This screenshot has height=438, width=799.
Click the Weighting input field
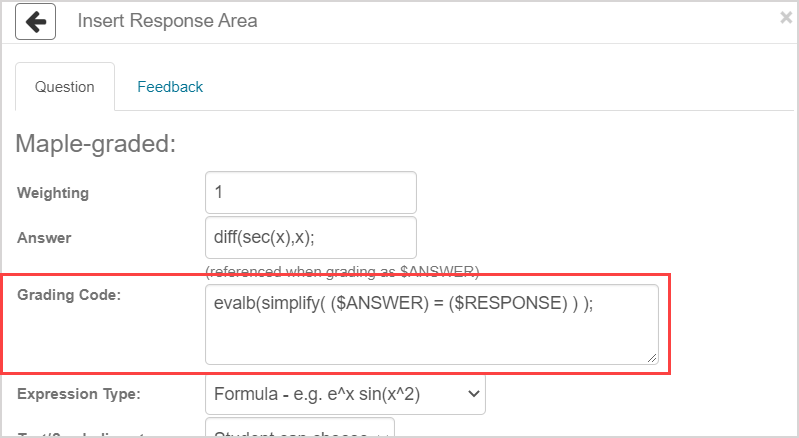[x=310, y=192]
